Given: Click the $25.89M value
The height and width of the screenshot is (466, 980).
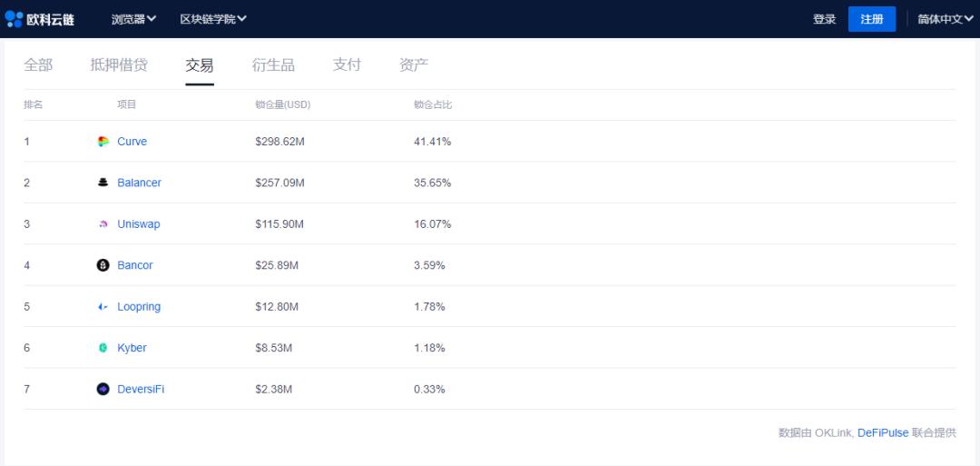Looking at the screenshot, I should click(277, 265).
